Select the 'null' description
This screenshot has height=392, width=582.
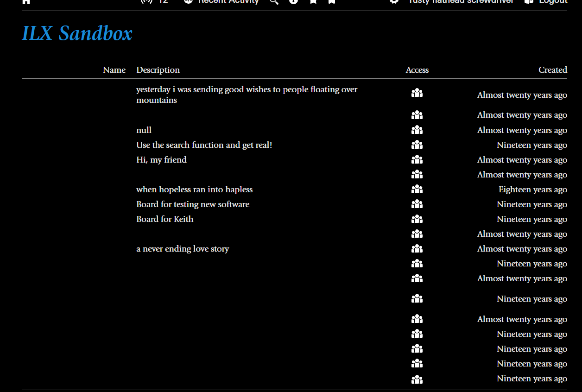144,130
